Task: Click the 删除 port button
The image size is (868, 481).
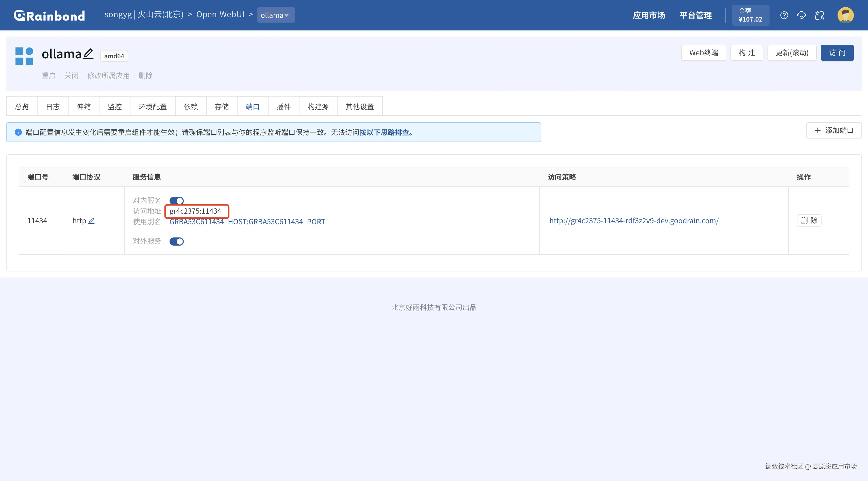Action: point(809,221)
